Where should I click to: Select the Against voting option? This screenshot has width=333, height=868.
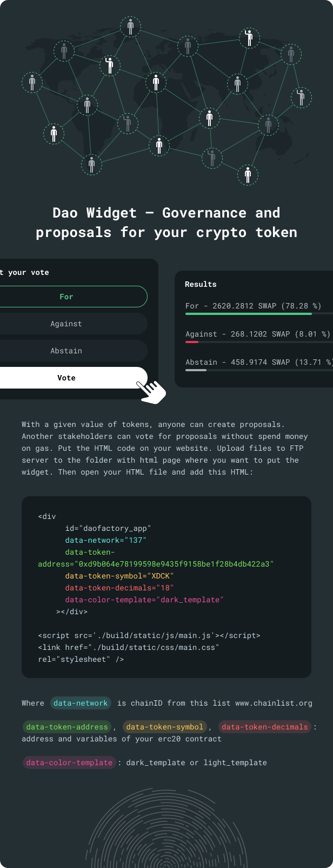(66, 324)
